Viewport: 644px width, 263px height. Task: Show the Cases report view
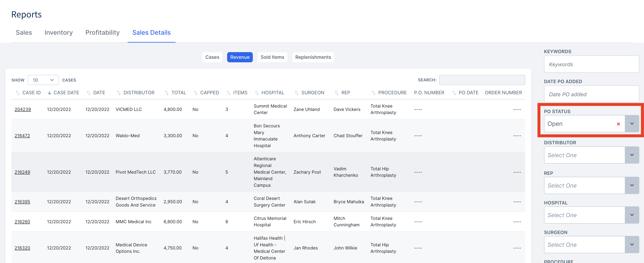212,57
